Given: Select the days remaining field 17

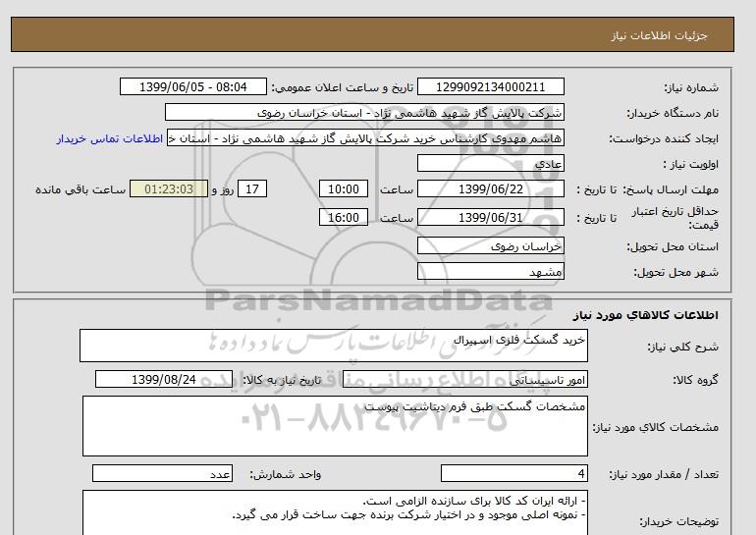Looking at the screenshot, I should pos(252,188).
